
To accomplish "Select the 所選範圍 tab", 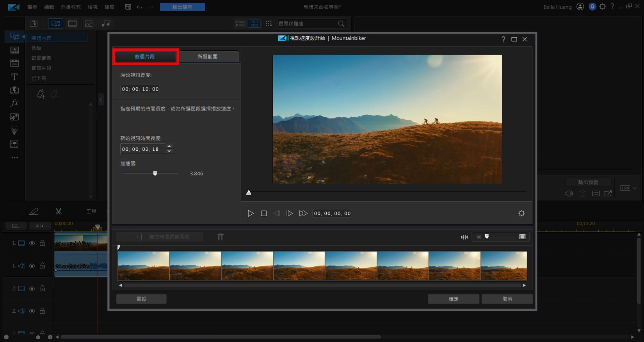I will click(x=207, y=57).
